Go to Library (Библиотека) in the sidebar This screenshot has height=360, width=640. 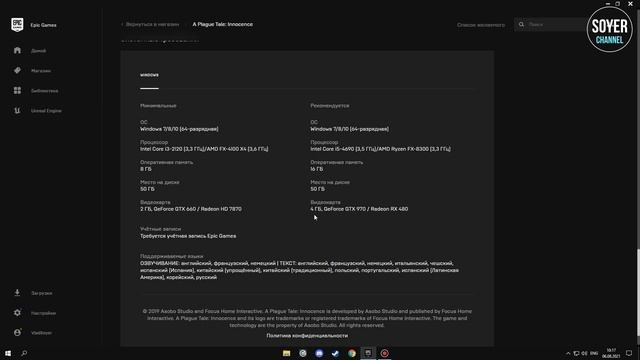(44, 91)
